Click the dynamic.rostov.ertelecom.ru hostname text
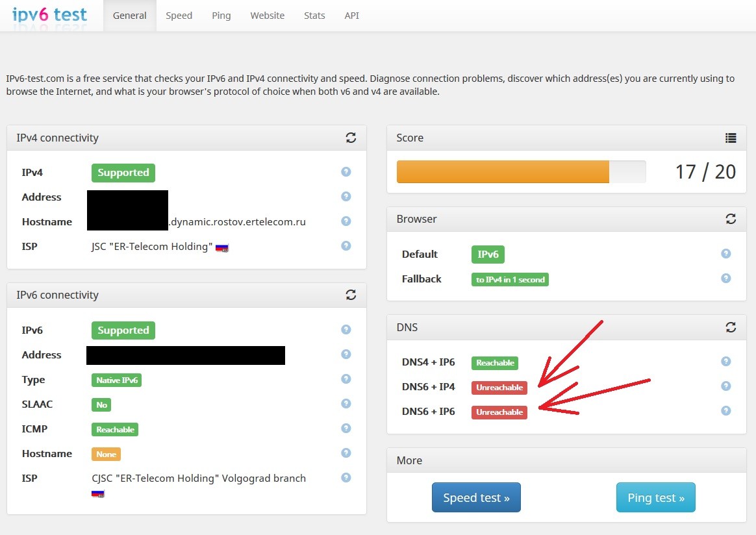Image resolution: width=756 pixels, height=535 pixels. coord(237,221)
